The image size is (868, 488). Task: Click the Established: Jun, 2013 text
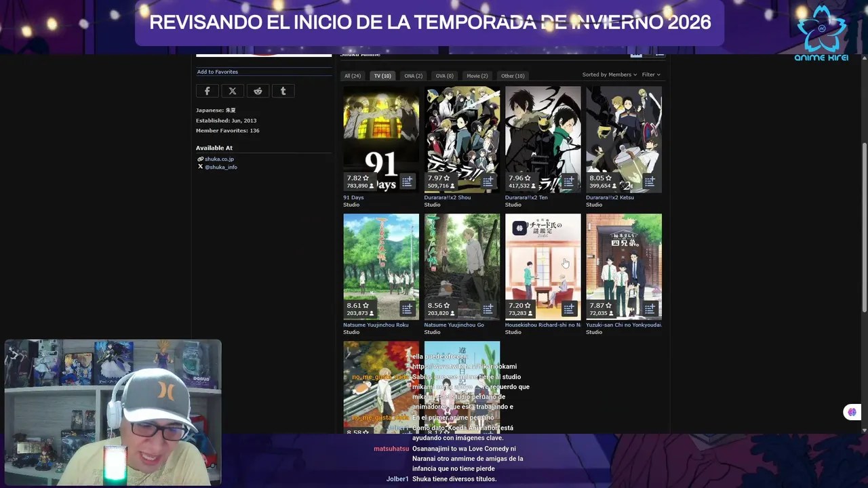pos(226,121)
